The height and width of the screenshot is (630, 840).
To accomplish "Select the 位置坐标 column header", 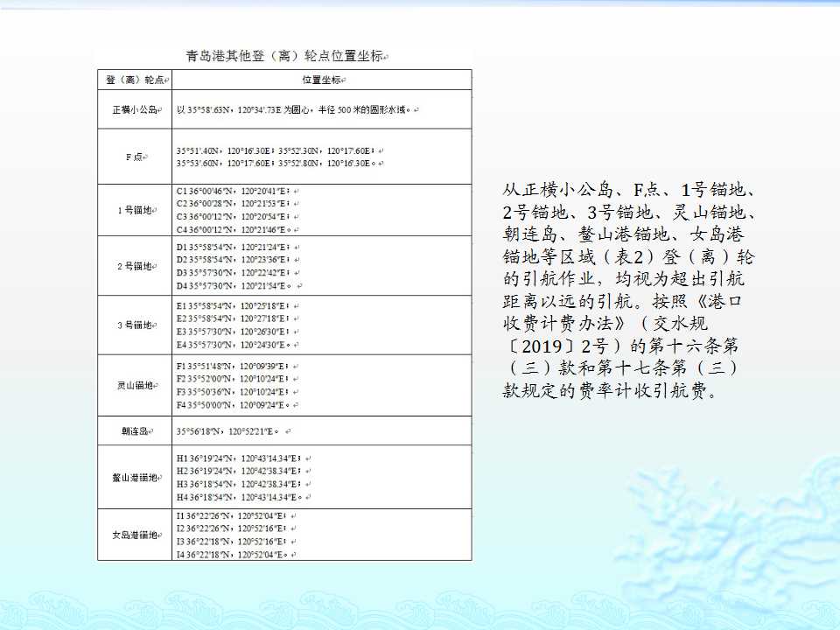I will (320, 80).
